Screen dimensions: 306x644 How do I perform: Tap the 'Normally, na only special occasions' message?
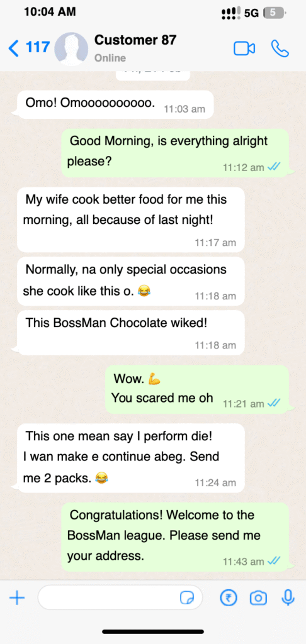[x=130, y=281]
